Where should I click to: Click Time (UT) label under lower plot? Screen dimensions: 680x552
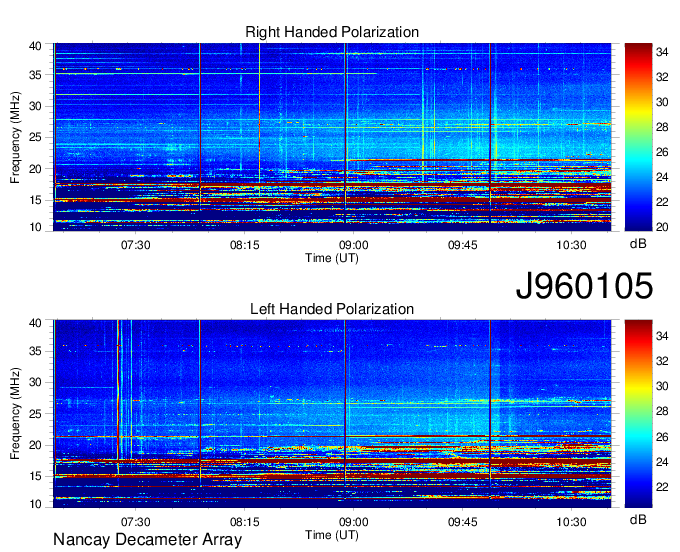coord(332,535)
